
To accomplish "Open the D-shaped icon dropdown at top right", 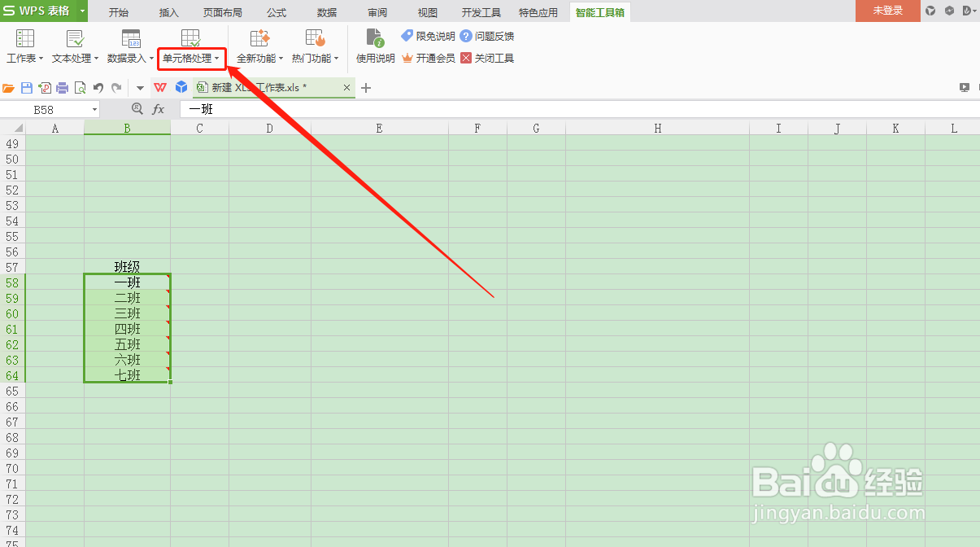I will click(969, 11).
